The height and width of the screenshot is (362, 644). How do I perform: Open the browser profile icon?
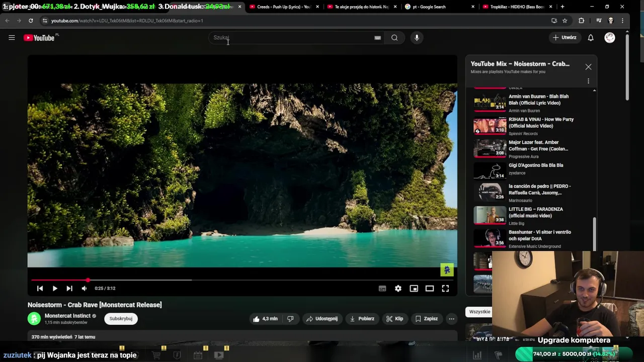pos(611,21)
